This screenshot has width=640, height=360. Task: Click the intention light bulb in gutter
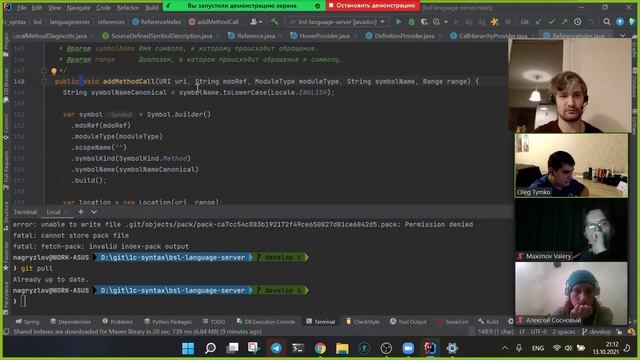(53, 71)
